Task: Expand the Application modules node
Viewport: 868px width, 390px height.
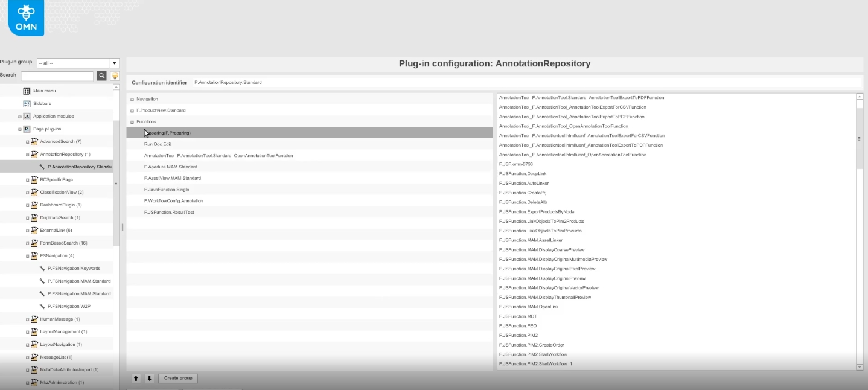Action: (x=20, y=117)
